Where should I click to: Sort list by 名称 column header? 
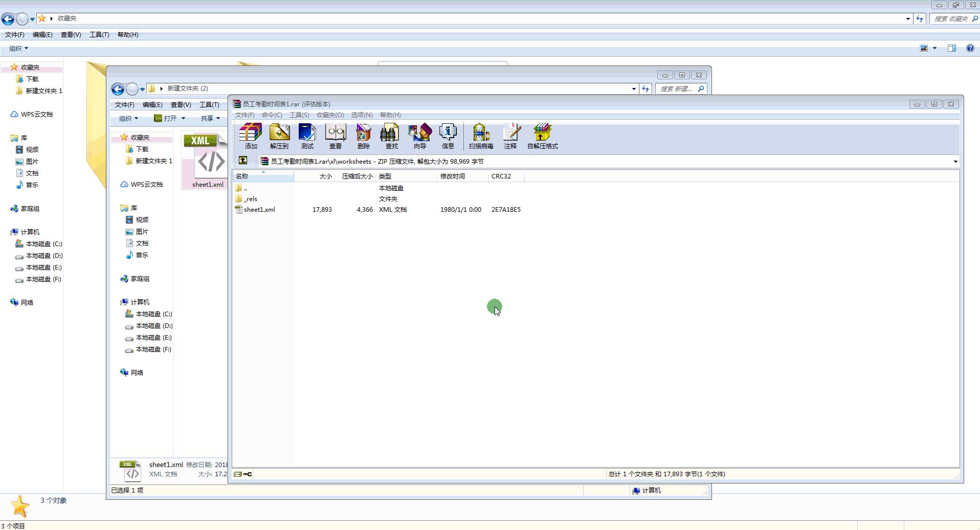tap(263, 176)
